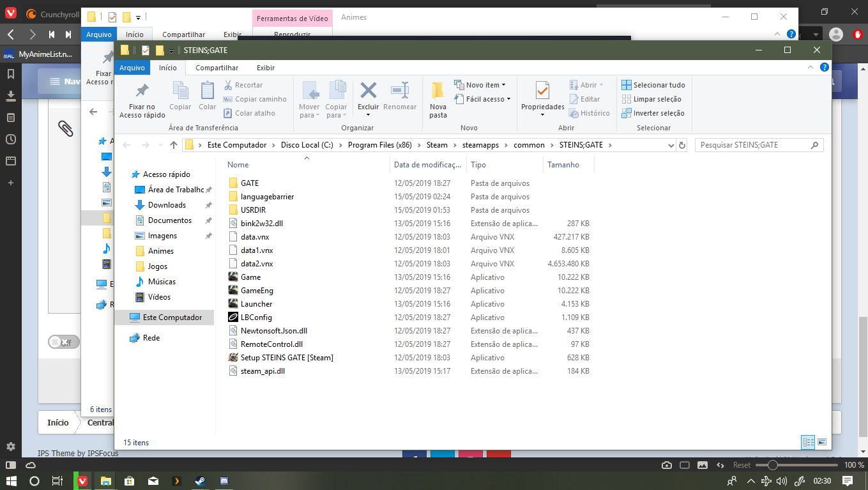Click Histórico in Abrir group
Image resolution: width=868 pixels, height=490 pixels.
pyautogui.click(x=590, y=113)
